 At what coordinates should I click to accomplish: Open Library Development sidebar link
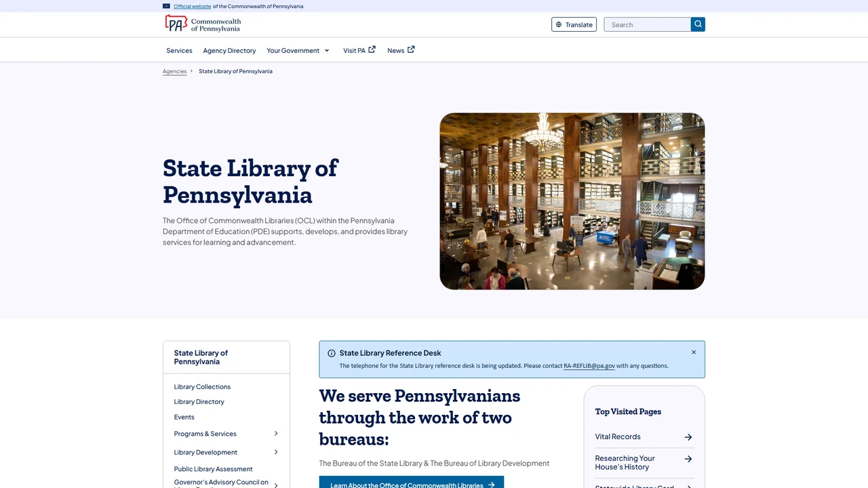(x=205, y=452)
